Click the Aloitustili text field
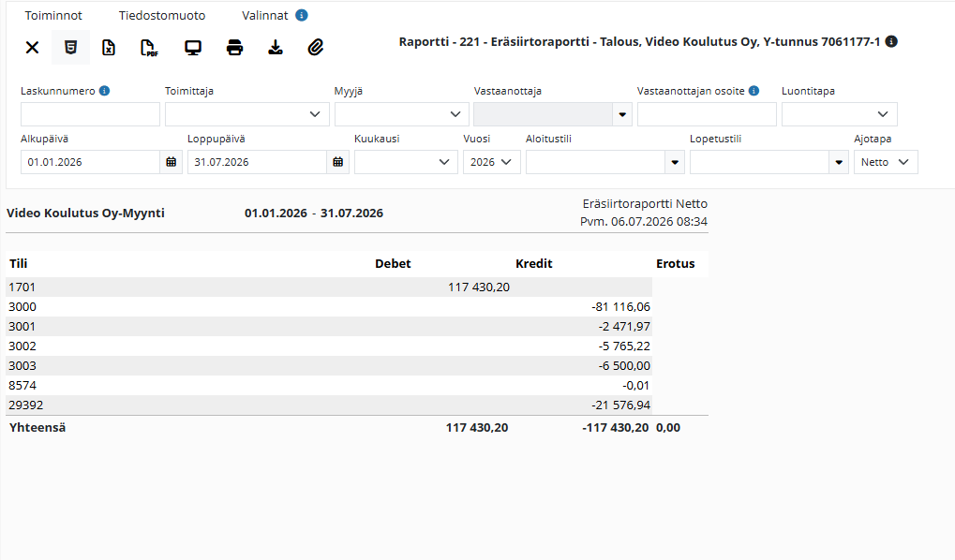 pos(596,162)
